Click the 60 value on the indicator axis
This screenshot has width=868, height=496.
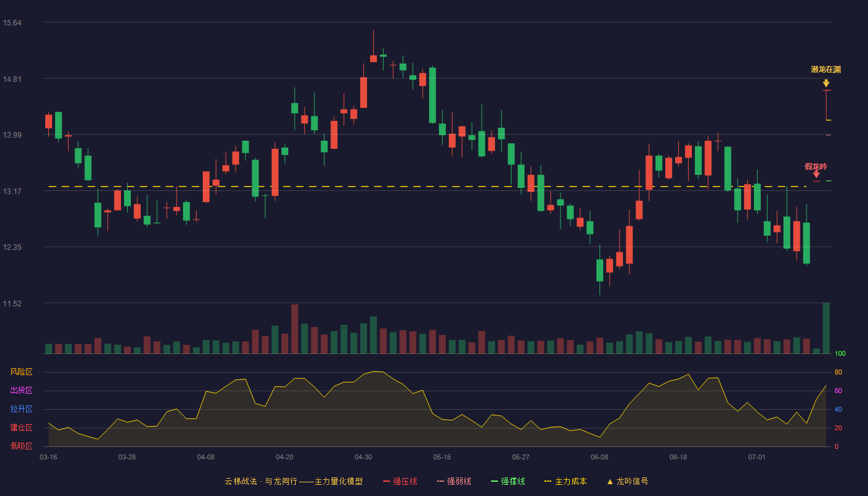pos(838,391)
